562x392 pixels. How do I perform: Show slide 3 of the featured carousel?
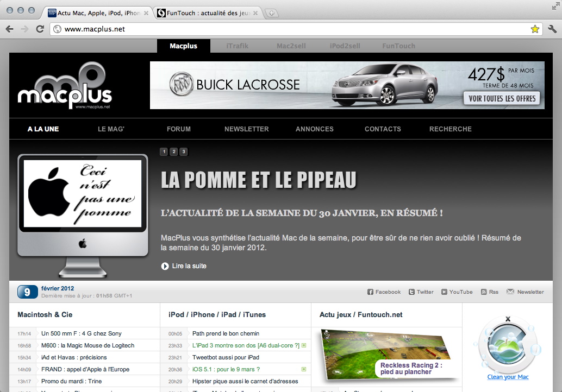(184, 152)
